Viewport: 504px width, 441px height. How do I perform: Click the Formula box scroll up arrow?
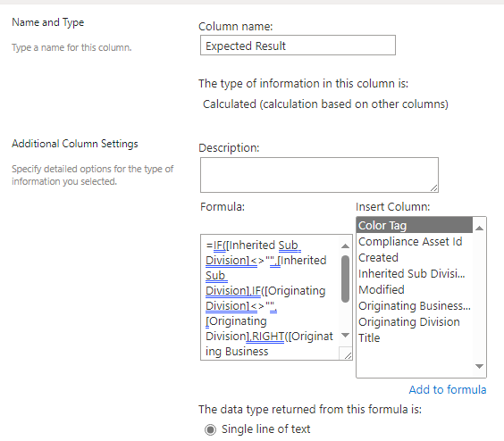[345, 246]
